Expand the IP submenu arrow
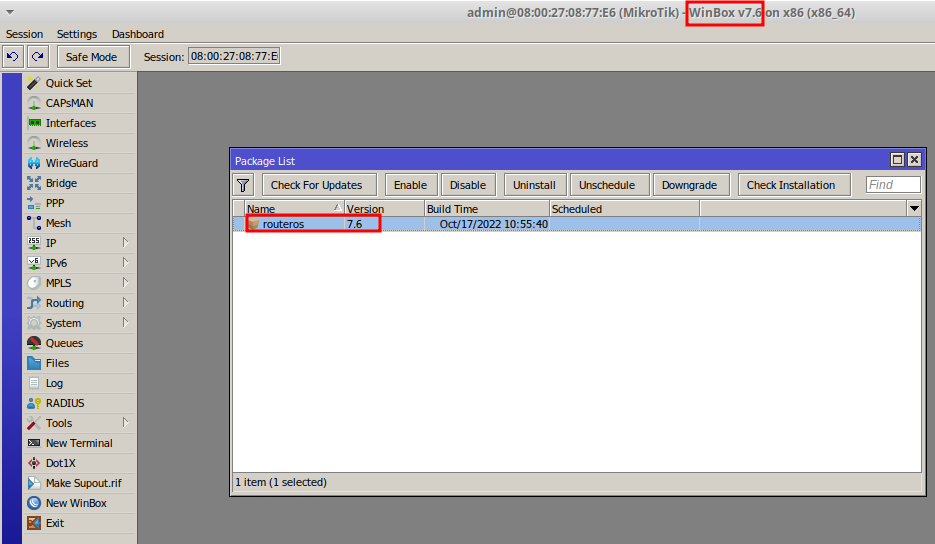This screenshot has width=935, height=544. pyautogui.click(x=125, y=242)
